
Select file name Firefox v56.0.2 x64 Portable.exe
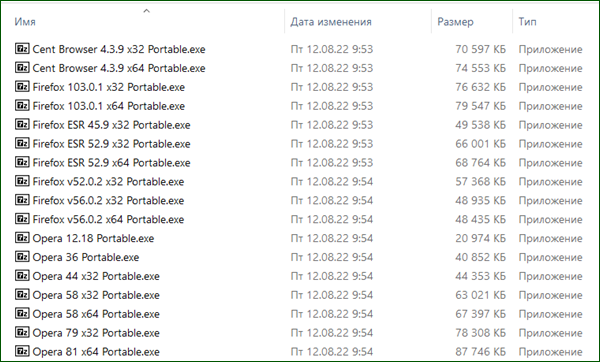click(x=108, y=220)
